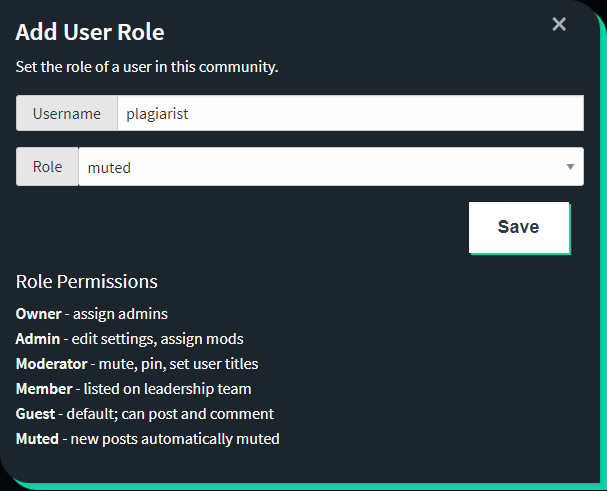Click the Username field label
The image size is (607, 491).
click(x=67, y=114)
